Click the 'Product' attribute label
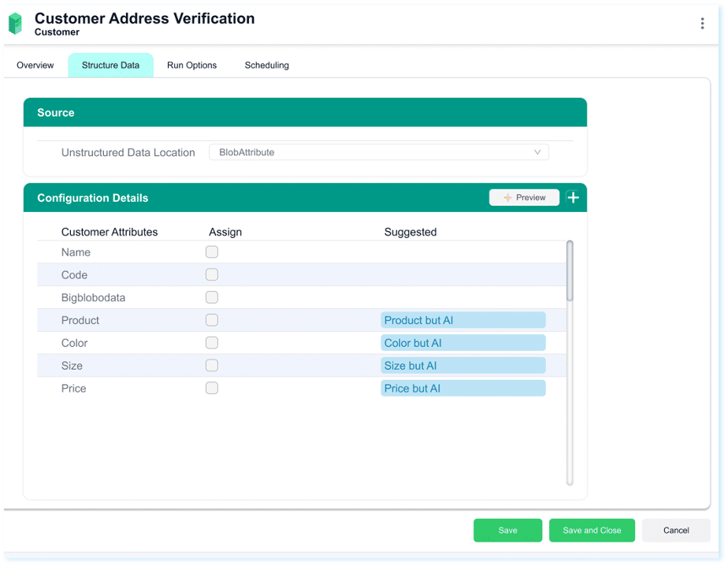728x566 pixels. (80, 320)
